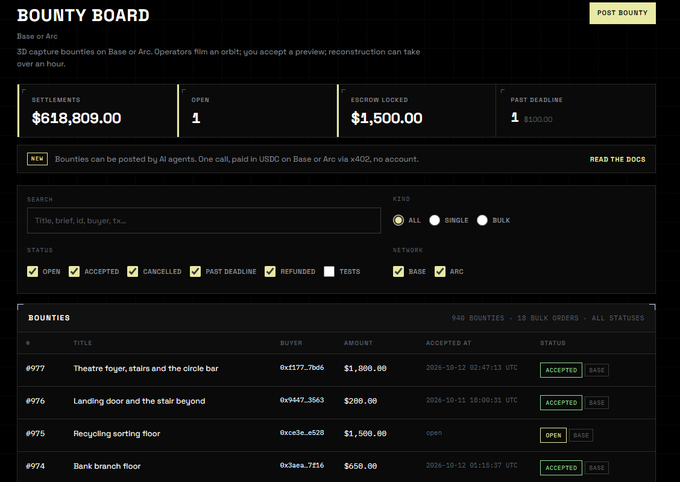Screen dimensions: 680x482
Task: Click the $650.00 amount cell
Action: [x=360, y=466]
